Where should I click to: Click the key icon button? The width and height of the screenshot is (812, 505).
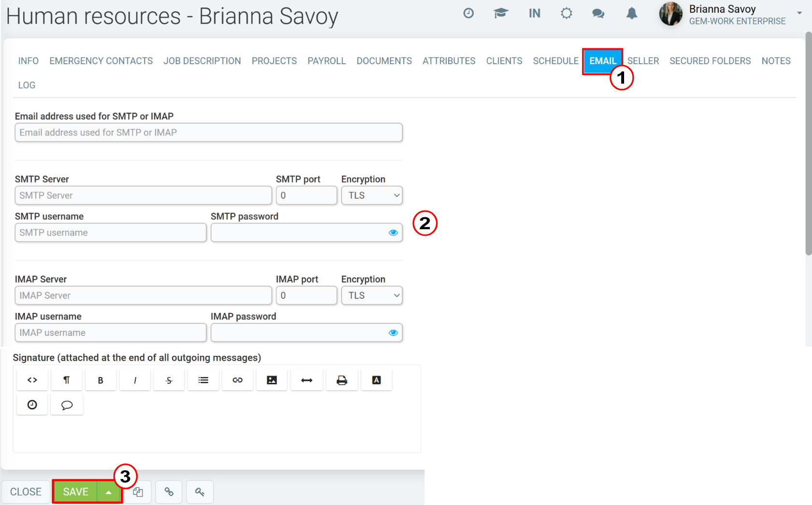pos(200,492)
